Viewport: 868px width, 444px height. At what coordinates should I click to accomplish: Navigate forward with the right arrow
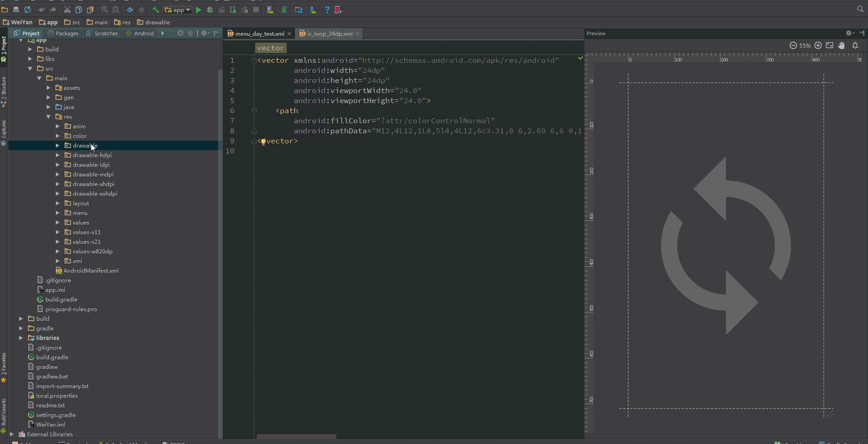142,10
